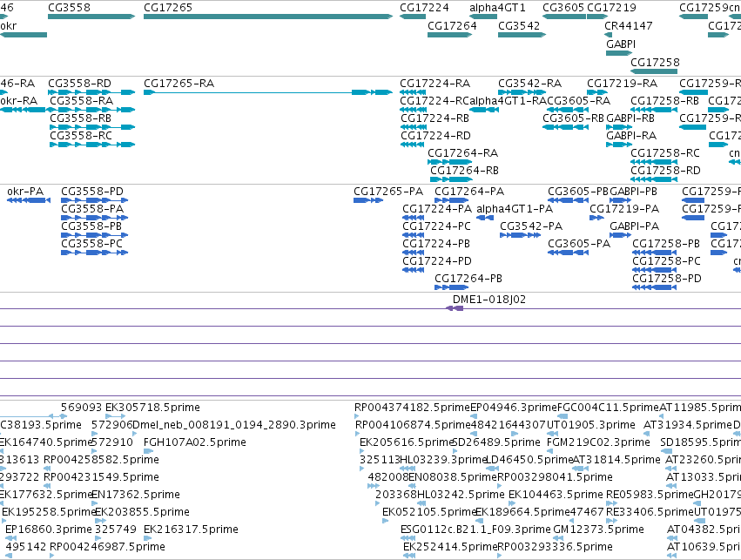Select the CG3605-PA protein label

click(x=579, y=244)
